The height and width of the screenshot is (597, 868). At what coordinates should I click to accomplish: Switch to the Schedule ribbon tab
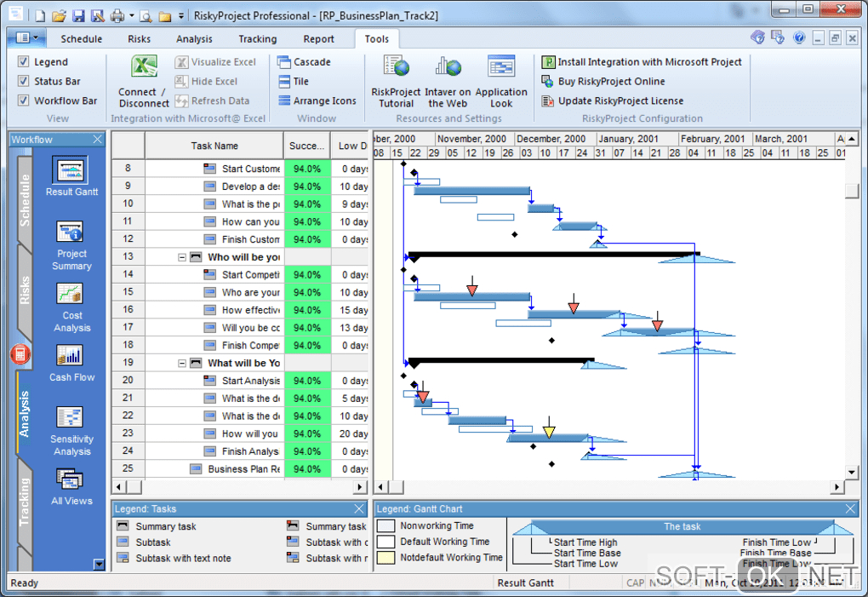click(x=82, y=39)
